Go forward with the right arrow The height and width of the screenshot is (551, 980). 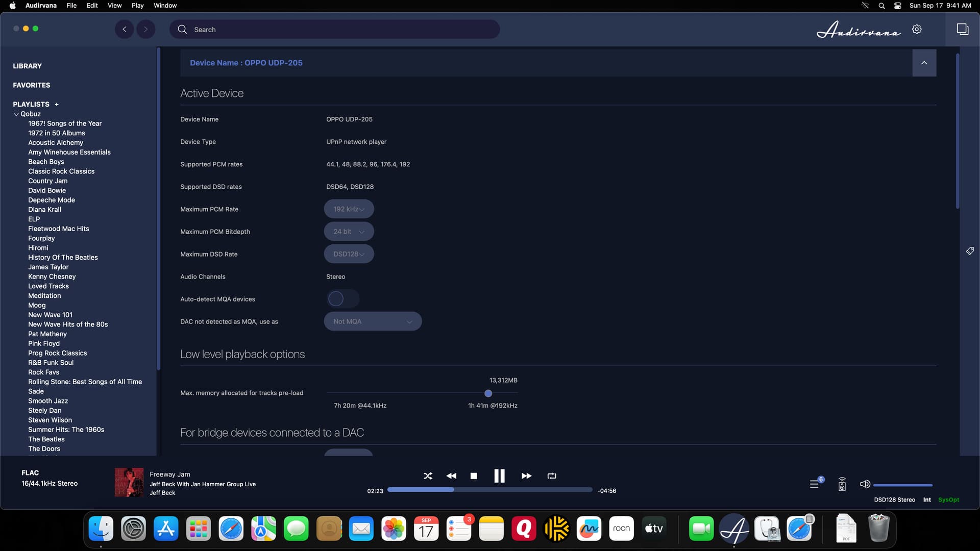(x=145, y=29)
